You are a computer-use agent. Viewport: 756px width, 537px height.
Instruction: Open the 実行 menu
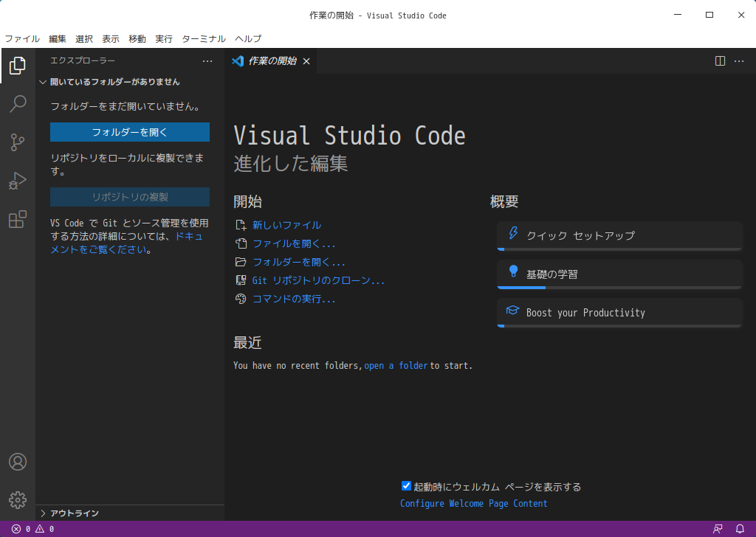coord(163,39)
